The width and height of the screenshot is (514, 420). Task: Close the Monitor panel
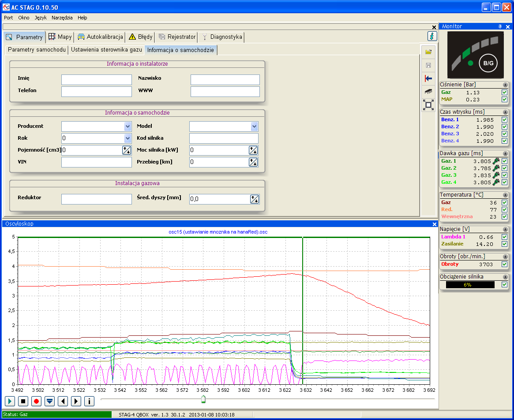pos(508,26)
